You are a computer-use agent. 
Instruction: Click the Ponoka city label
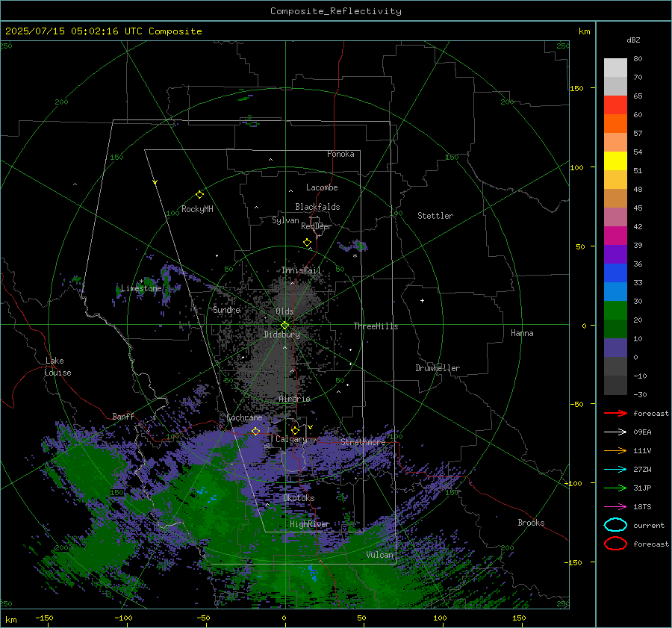tap(340, 154)
